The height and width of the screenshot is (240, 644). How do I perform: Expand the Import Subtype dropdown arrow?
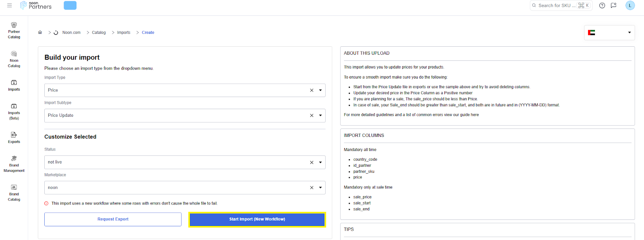[x=320, y=116]
